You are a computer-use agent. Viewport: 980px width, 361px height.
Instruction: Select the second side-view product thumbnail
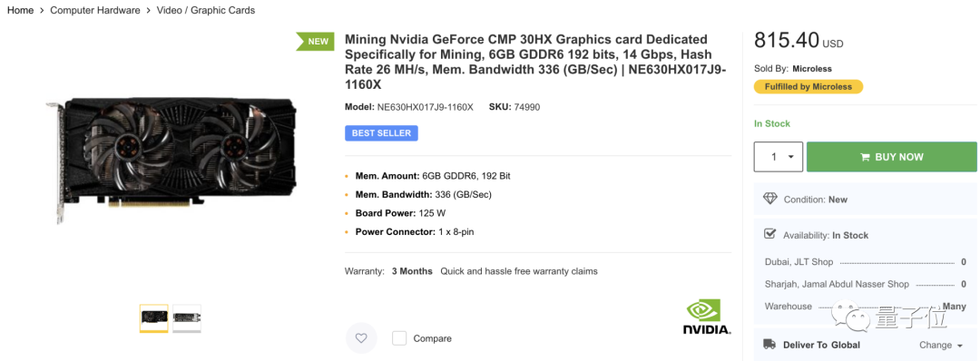[x=187, y=318]
